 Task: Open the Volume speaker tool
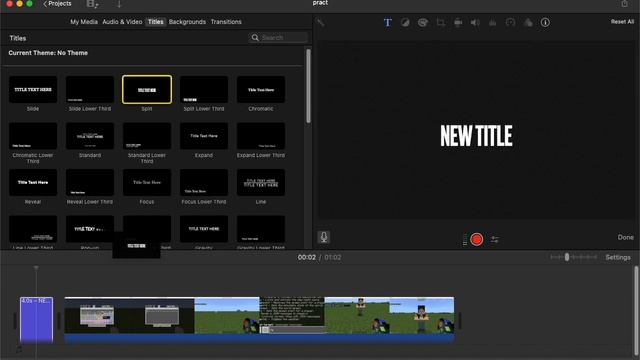pos(475,22)
